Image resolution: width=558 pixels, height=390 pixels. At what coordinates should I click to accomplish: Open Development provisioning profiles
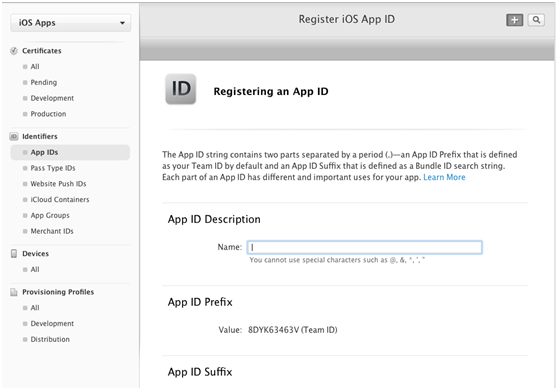[x=52, y=323]
